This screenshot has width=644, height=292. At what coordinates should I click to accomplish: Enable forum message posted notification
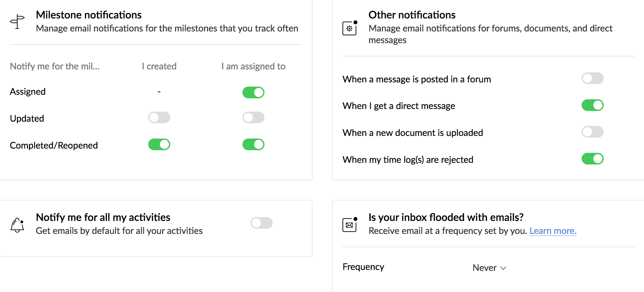click(x=593, y=78)
